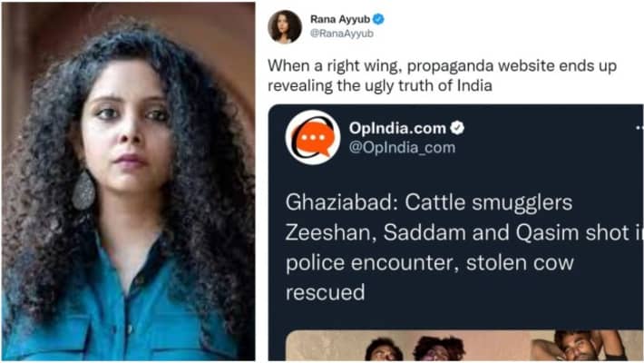Click the blue verified badge beside Rana Ayyub
This screenshot has width=644, height=363.
[378, 19]
